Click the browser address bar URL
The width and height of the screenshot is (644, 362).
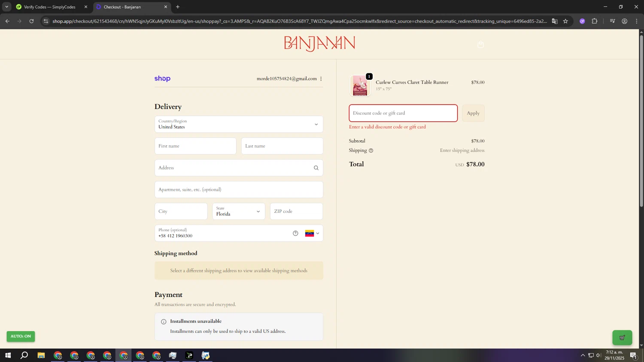coord(299,21)
